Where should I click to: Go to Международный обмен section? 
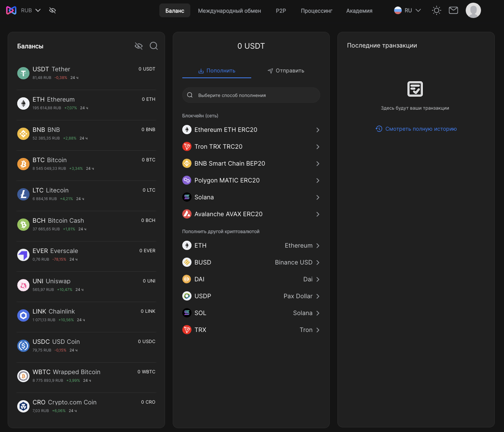(229, 11)
